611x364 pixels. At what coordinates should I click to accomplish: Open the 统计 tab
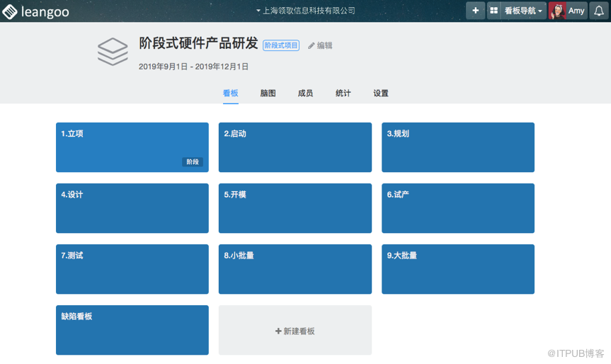click(x=343, y=93)
